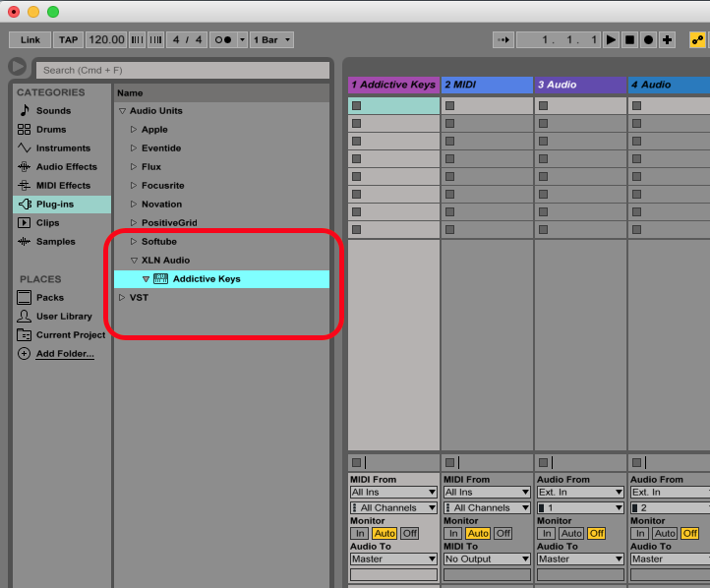
Task: Click 3 Audio track clip stop button
Action: pos(544,462)
